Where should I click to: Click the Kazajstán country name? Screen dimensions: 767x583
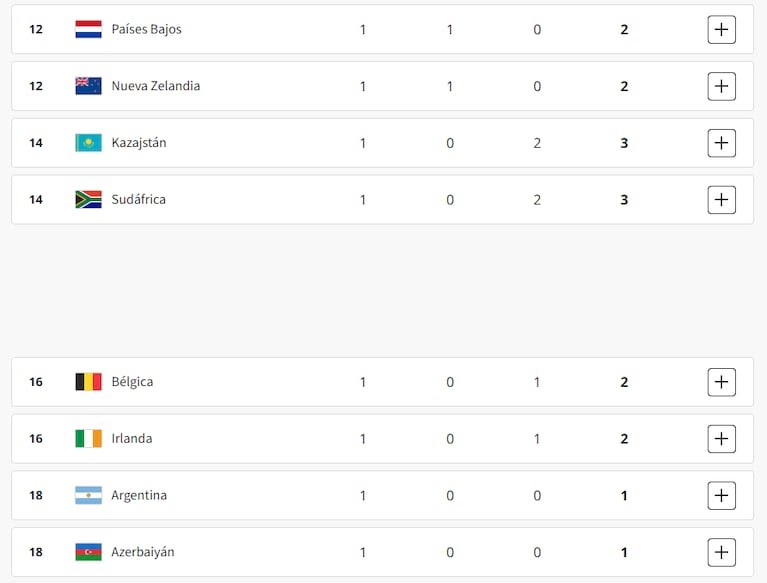pyautogui.click(x=139, y=143)
